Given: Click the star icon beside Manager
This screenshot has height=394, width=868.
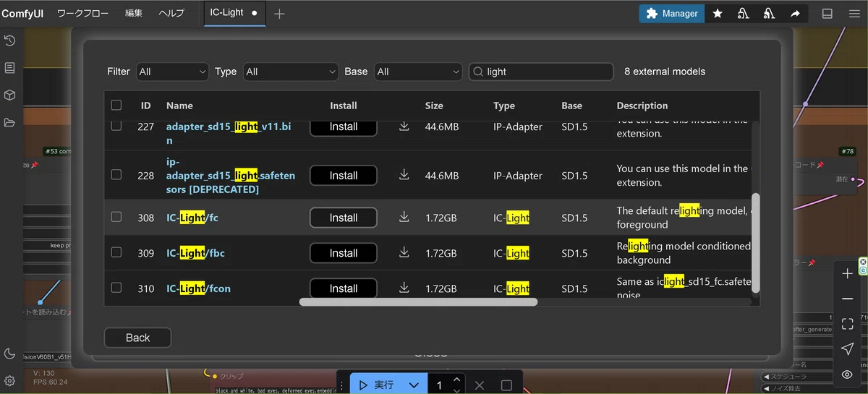Looking at the screenshot, I should coord(718,14).
